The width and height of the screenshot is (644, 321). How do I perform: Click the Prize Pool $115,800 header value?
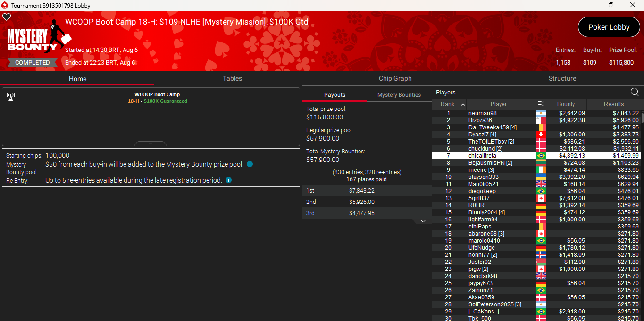pos(621,62)
